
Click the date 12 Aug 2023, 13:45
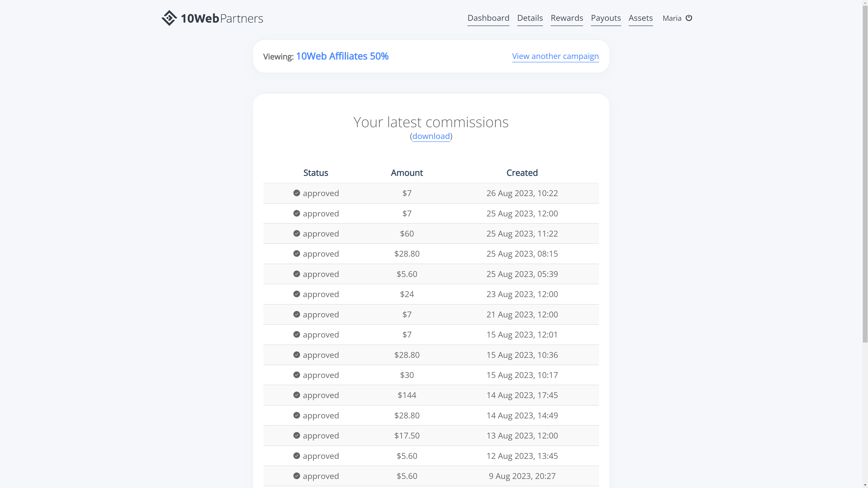tap(522, 456)
